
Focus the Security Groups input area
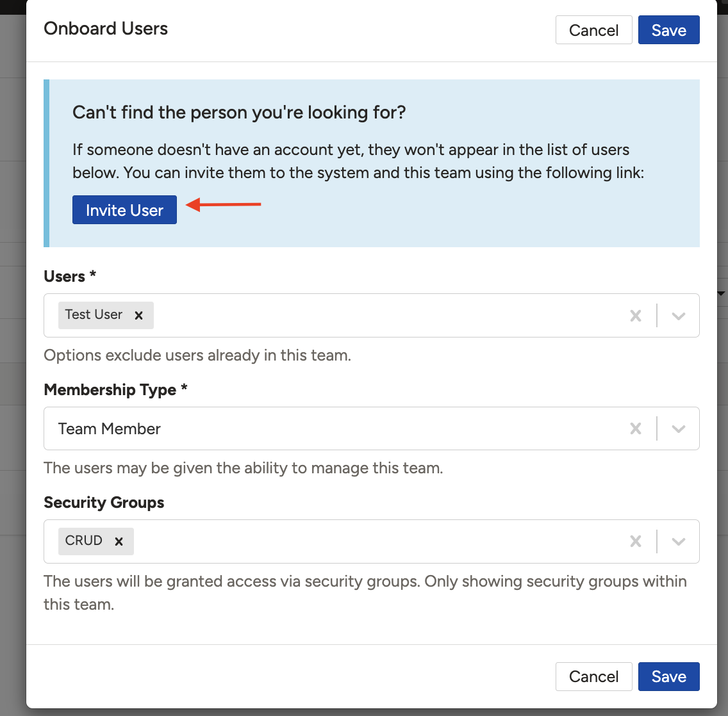[x=372, y=542]
